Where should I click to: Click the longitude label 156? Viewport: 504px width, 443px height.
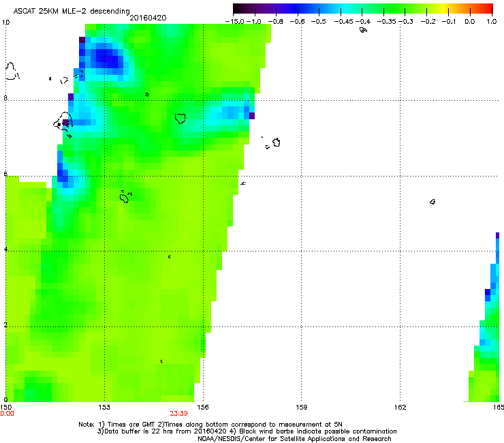point(203,408)
